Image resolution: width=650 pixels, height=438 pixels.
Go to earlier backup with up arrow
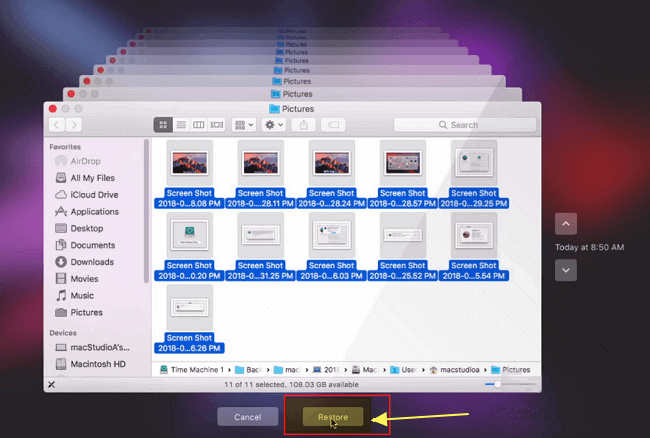[566, 224]
